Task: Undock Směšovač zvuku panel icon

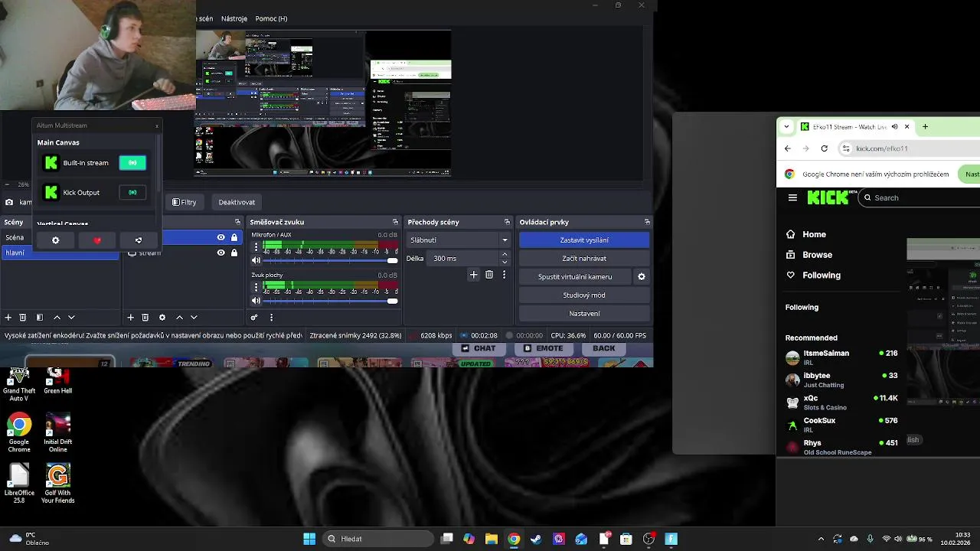Action: click(395, 222)
